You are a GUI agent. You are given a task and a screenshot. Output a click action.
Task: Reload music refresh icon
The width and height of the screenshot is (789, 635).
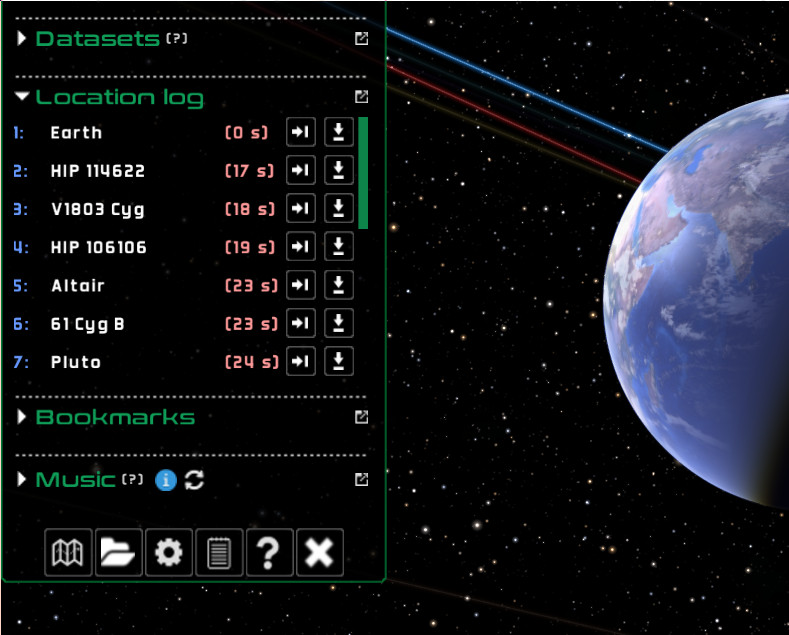pos(194,480)
